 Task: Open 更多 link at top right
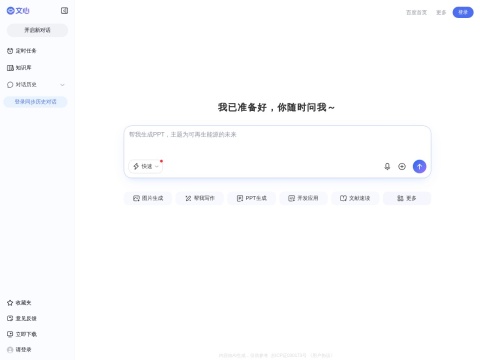pyautogui.click(x=441, y=12)
